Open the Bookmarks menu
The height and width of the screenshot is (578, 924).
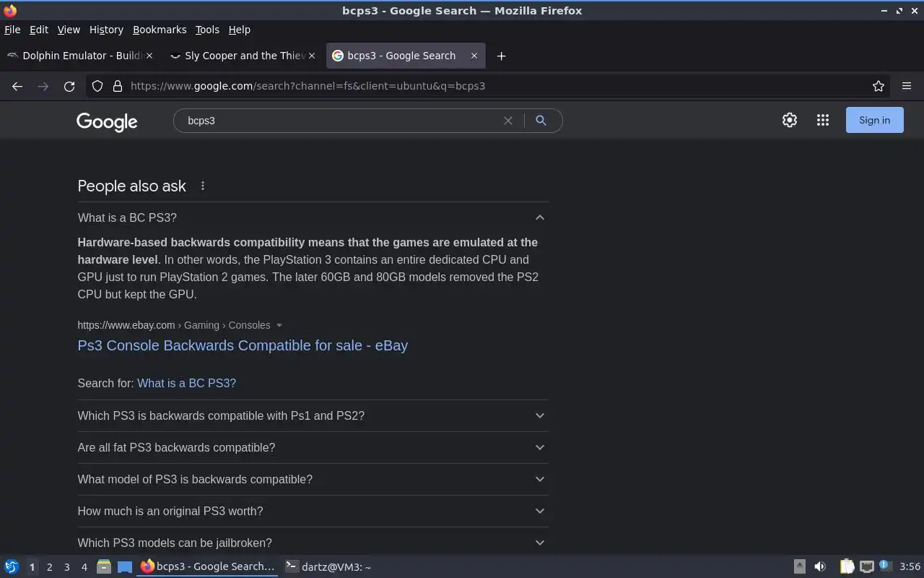(160, 30)
